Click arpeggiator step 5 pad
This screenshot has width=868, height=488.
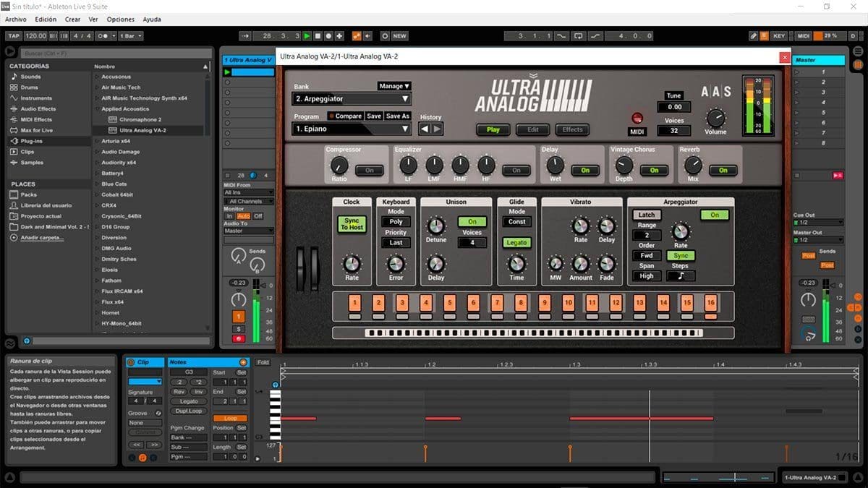coord(449,302)
